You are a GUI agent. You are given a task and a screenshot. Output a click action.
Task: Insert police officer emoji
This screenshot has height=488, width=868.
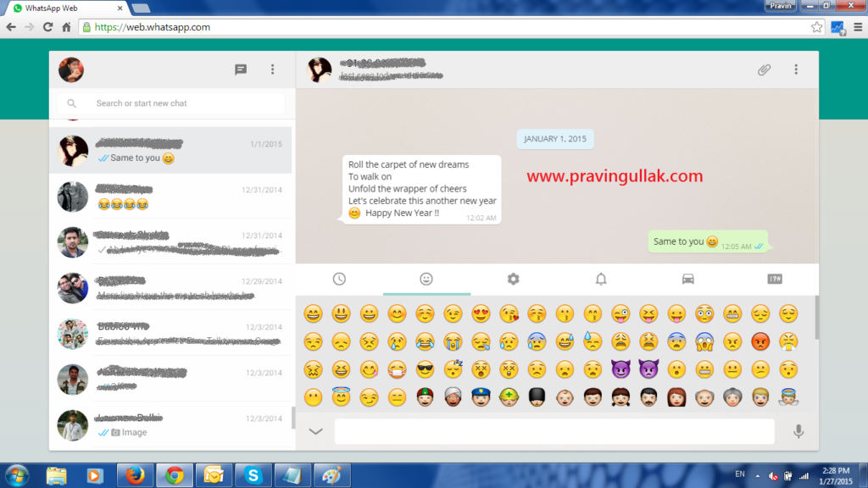481,396
